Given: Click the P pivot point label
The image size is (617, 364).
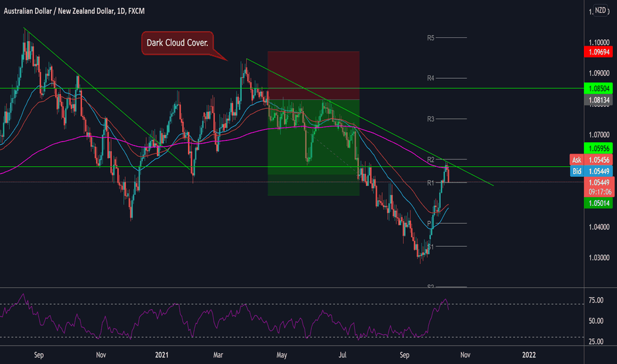Looking at the screenshot, I should point(429,224).
